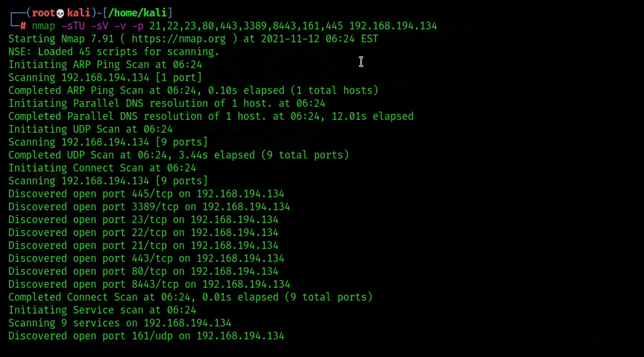The image size is (644, 357).
Task: Click the 'Discovered open port 8443/tcp' line
Action: point(149,284)
